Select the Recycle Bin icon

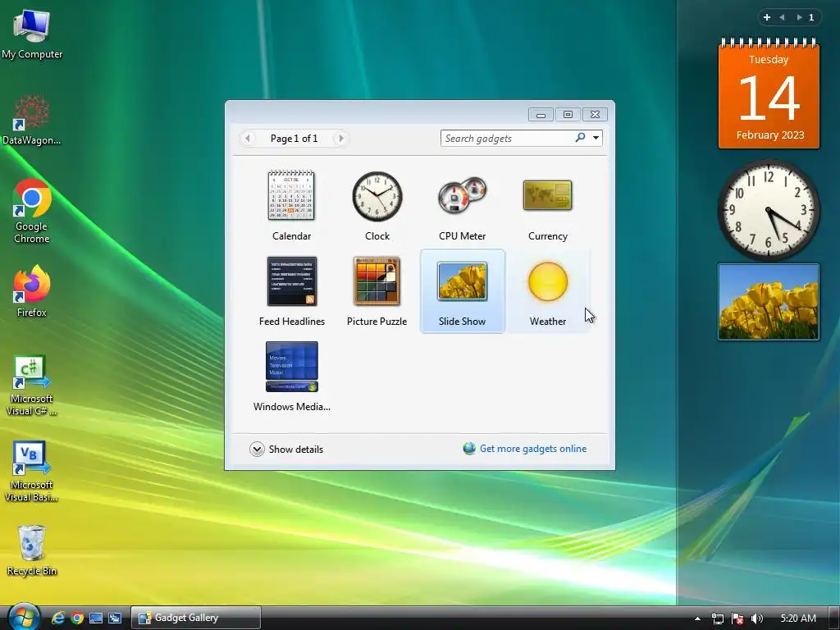[x=32, y=550]
